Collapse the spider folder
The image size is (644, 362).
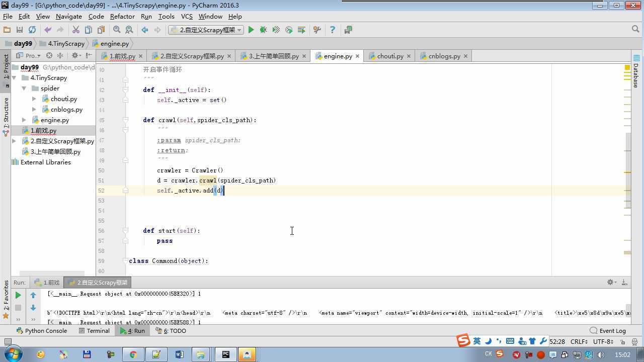[24, 88]
